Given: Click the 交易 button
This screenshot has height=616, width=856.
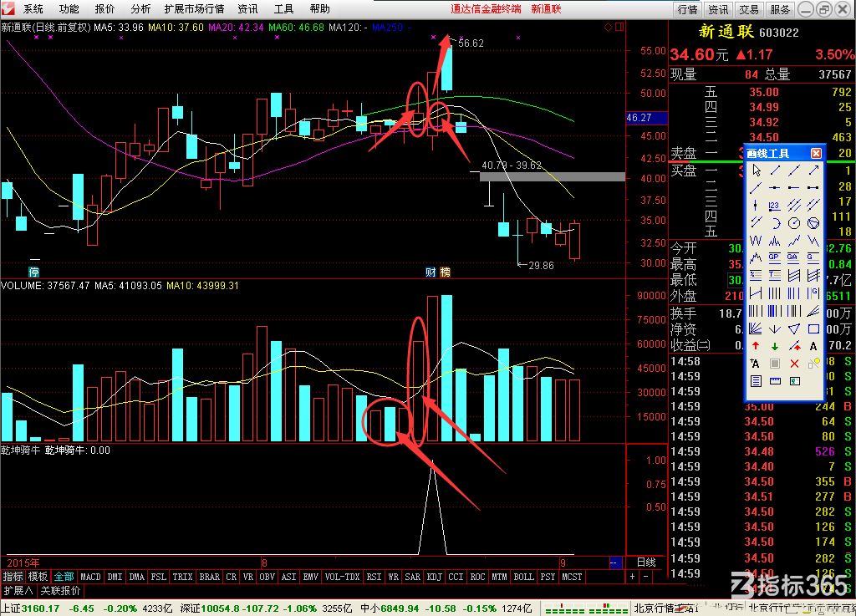Looking at the screenshot, I should (749, 9).
